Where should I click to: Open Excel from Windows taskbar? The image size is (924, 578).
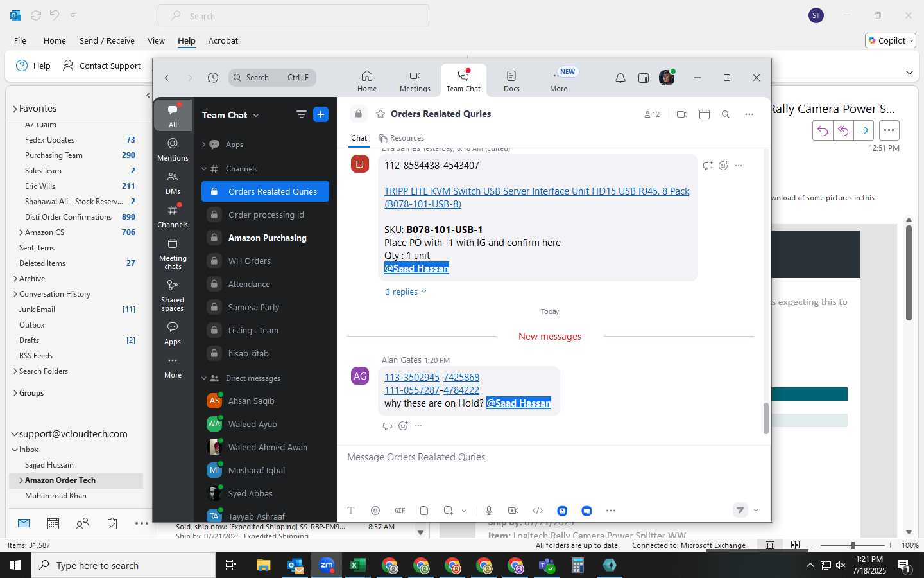pos(357,565)
